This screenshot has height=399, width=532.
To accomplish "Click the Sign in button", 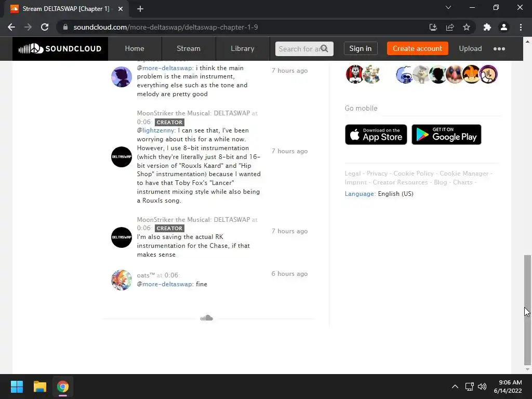I will (361, 48).
